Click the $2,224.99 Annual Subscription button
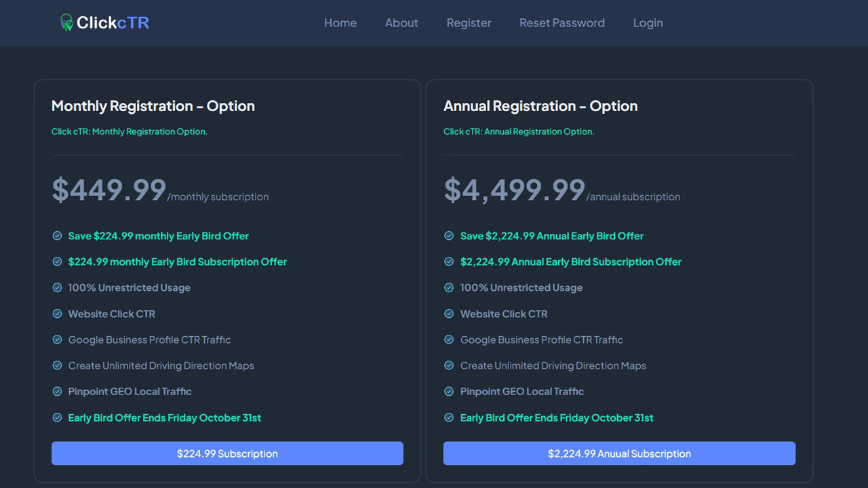The image size is (868, 488). pos(619,453)
